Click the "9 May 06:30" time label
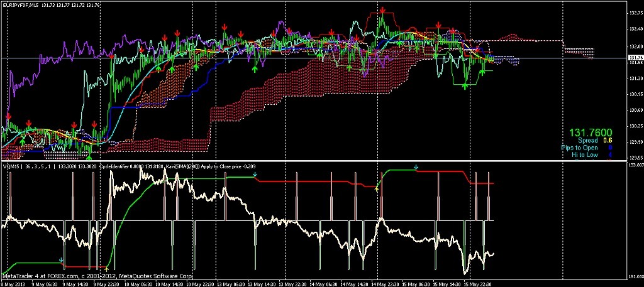 coord(45,284)
